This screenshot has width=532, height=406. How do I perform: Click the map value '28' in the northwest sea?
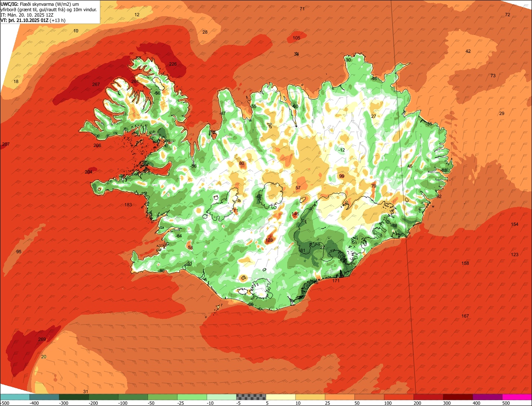click(204, 32)
